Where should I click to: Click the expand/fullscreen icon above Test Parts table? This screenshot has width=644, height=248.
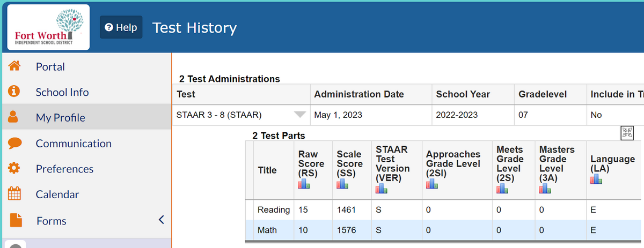[627, 133]
